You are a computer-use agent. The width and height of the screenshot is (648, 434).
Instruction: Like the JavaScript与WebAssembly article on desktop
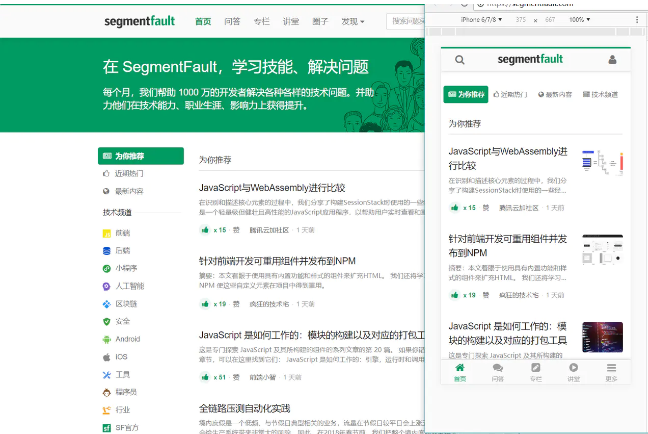[x=206, y=229]
